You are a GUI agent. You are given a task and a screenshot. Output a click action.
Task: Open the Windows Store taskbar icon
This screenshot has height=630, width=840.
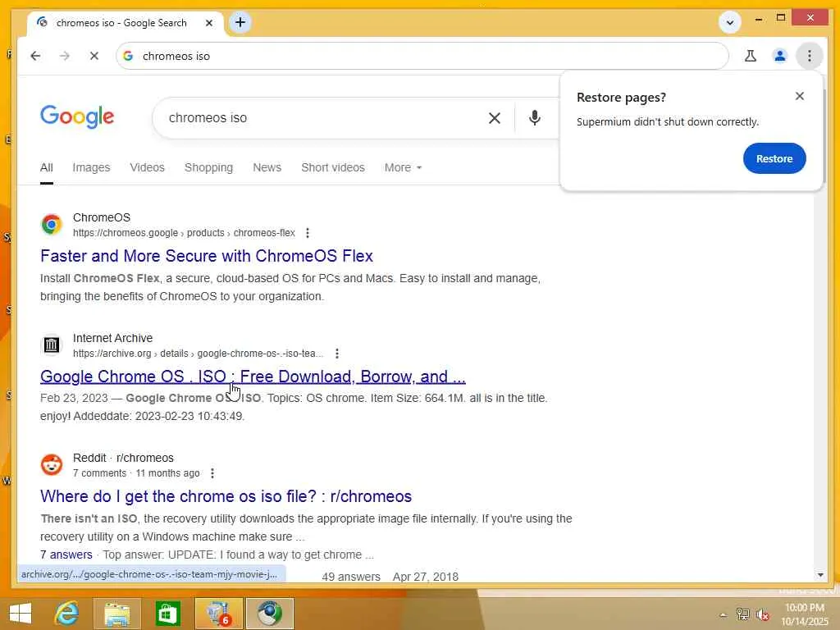[x=167, y=614]
